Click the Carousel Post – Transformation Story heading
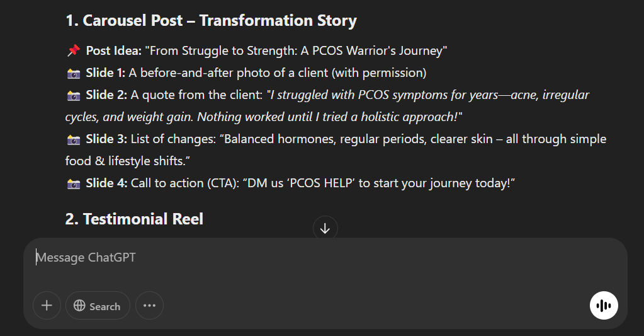 [211, 21]
